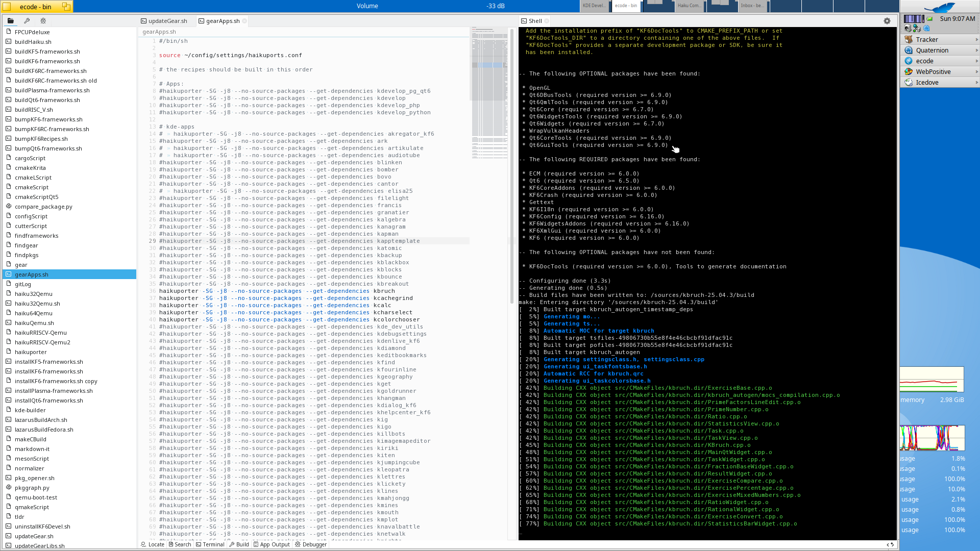Open the build settings wrench icon
This screenshot has width=980, height=551.
click(27, 21)
